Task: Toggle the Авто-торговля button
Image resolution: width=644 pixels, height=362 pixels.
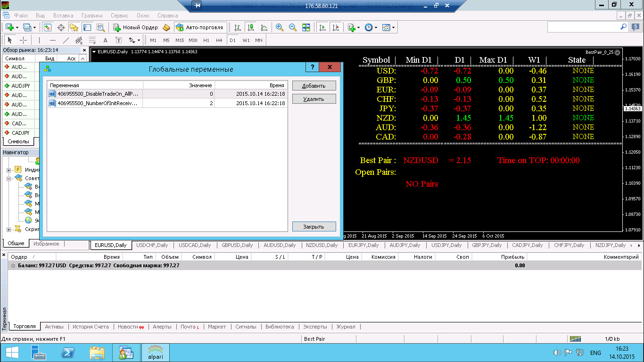Action: tap(199, 27)
